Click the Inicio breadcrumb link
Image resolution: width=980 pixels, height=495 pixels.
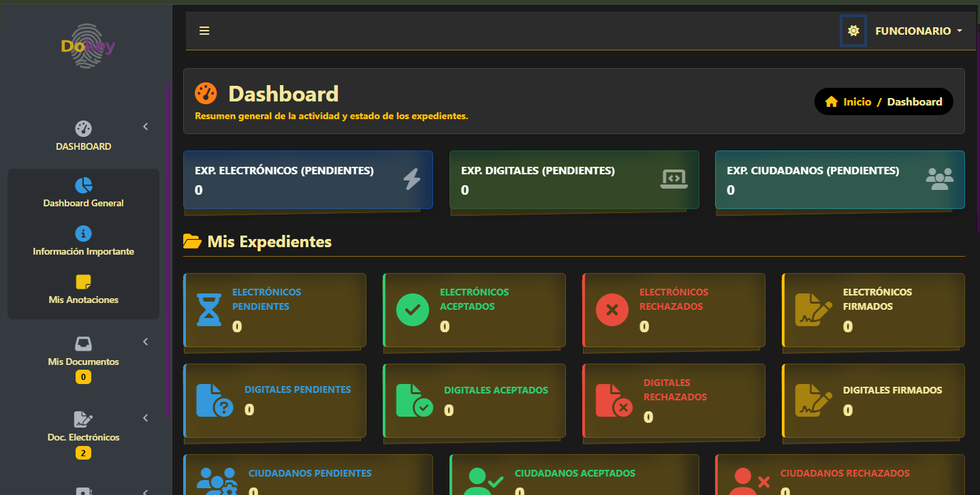point(857,102)
